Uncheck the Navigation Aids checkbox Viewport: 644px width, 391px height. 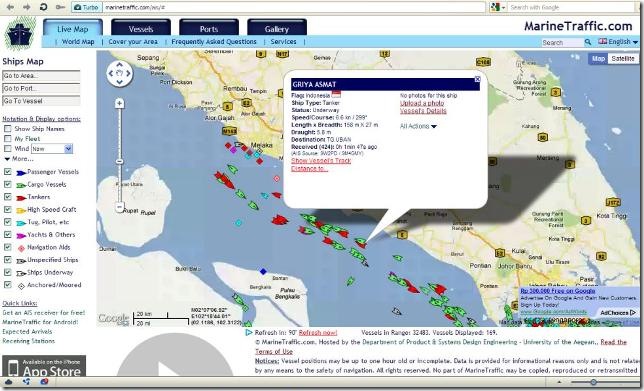click(8, 247)
